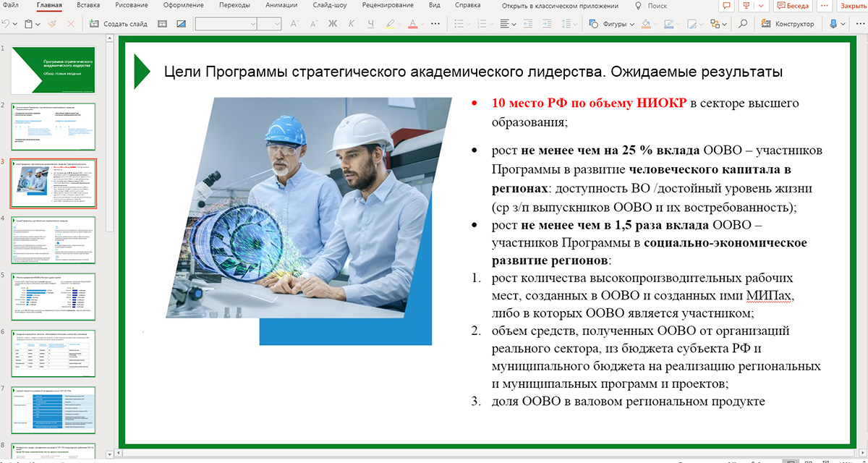Viewport: 868px width, 463px height.
Task: Toggle the bulleted list icon
Action: [459, 24]
